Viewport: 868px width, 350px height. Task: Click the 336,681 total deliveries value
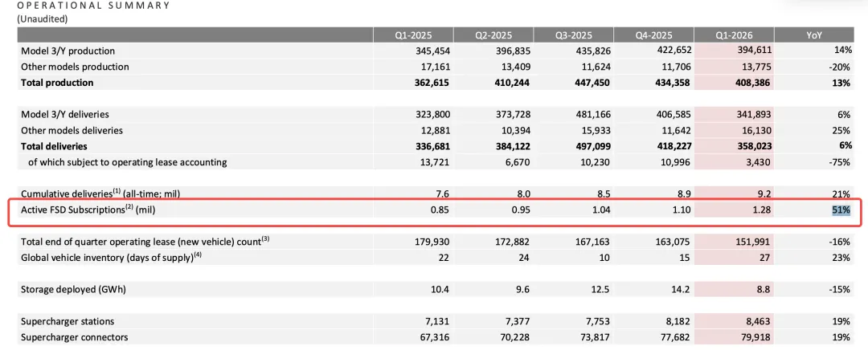433,147
